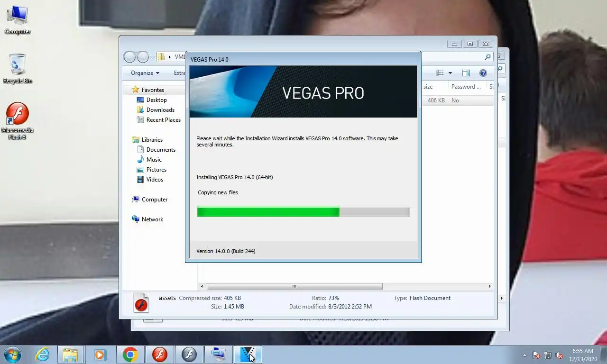Switch to red Flash taskbar icon
Viewport: 607px width, 364px height.
160,355
